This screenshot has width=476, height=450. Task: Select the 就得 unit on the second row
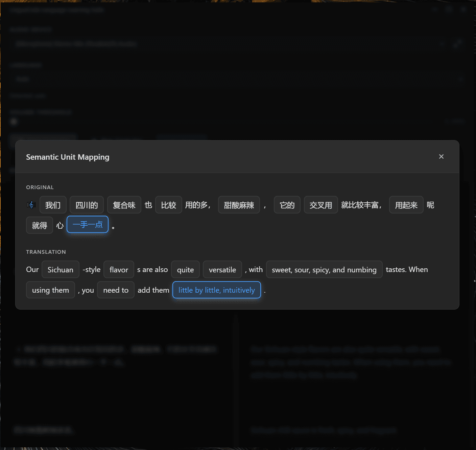(40, 225)
